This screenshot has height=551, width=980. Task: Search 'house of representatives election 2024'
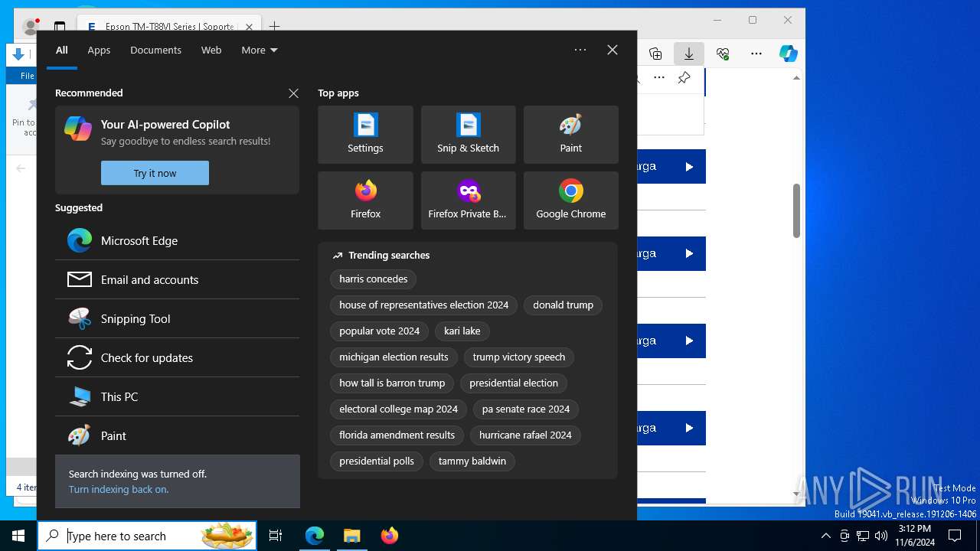pos(424,305)
